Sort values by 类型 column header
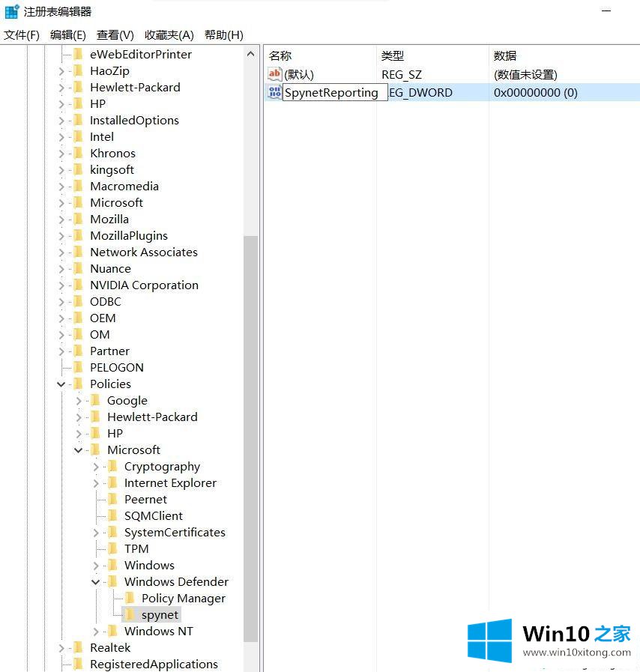Viewport: 640px width, 672px height. coord(432,55)
